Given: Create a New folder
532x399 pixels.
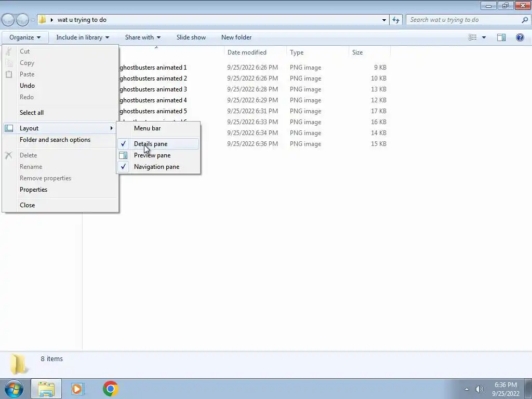Looking at the screenshot, I should 236,37.
